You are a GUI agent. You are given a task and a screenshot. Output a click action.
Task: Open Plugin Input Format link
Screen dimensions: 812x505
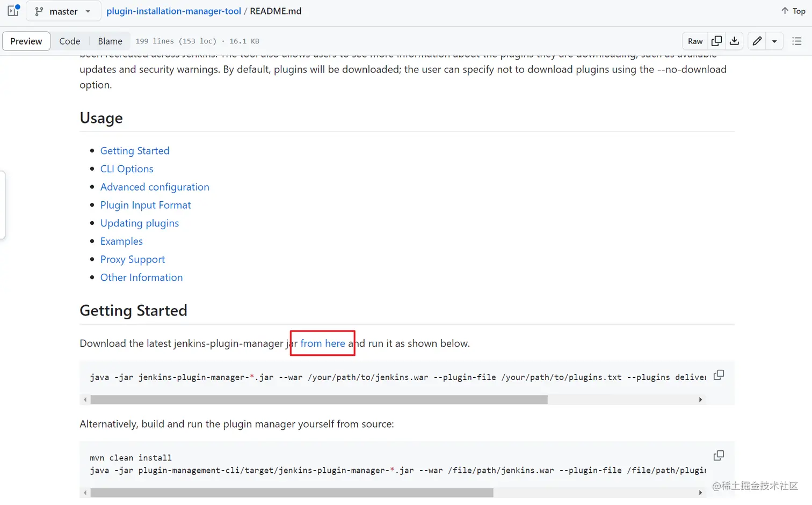146,205
